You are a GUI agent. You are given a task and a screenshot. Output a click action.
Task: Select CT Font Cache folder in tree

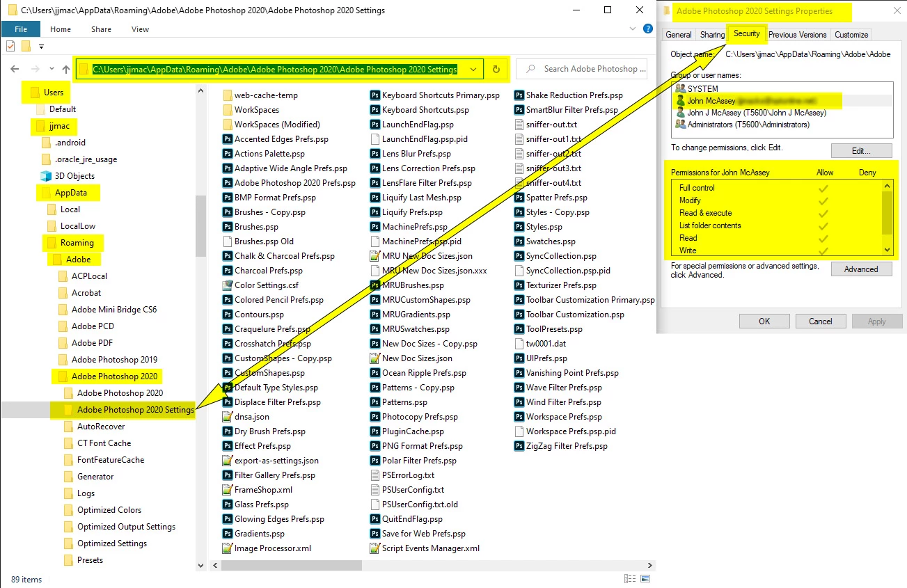point(104,443)
